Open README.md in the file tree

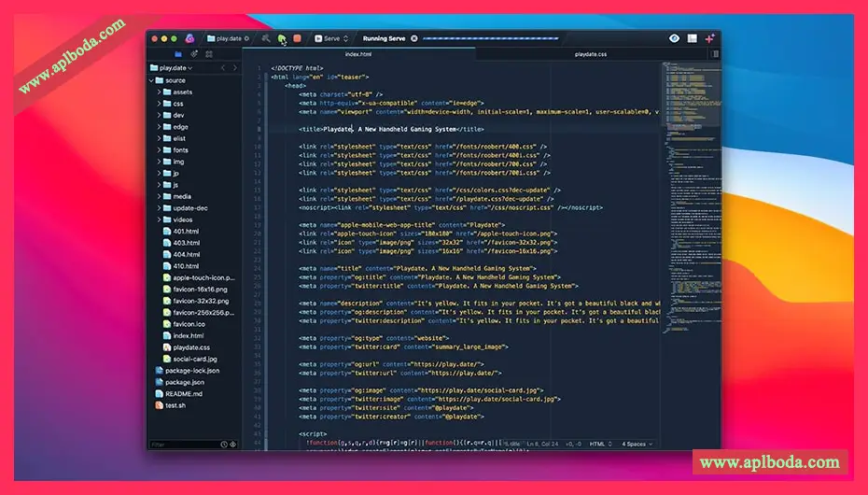tap(183, 393)
